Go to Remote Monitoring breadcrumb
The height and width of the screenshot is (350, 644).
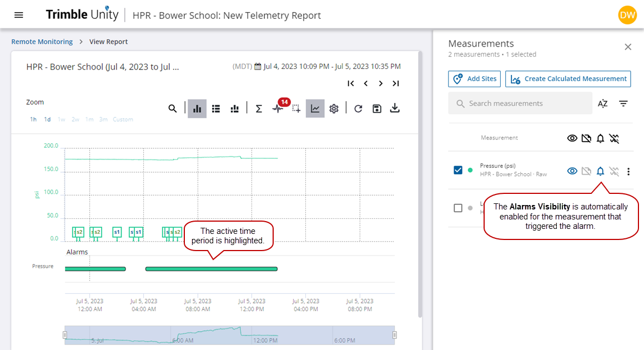[x=42, y=42]
